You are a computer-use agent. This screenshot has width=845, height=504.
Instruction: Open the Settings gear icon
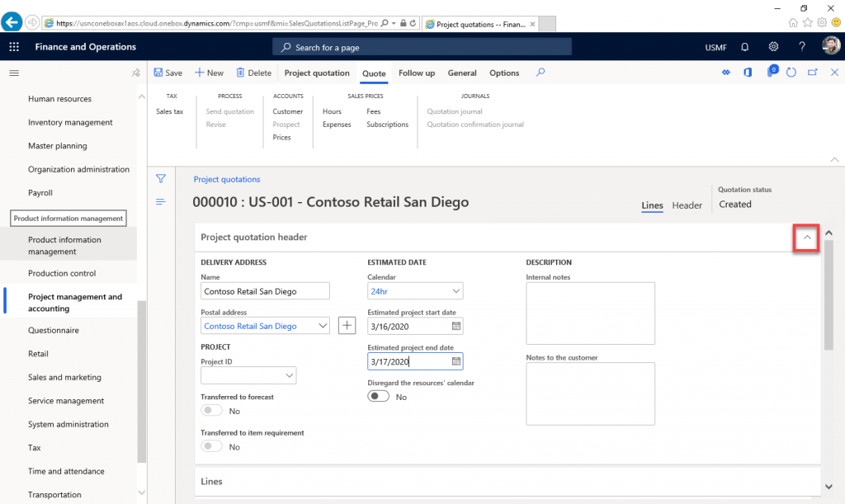773,47
